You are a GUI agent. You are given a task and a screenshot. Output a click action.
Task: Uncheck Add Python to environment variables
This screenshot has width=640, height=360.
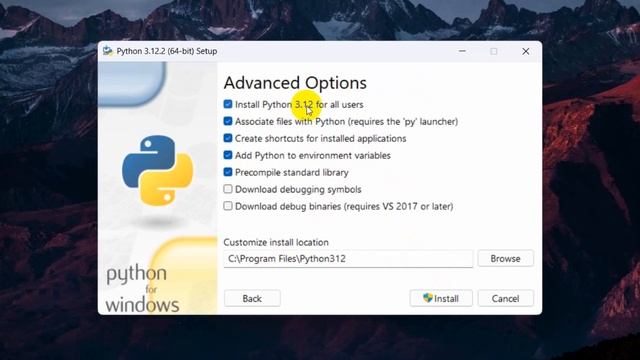pos(228,155)
